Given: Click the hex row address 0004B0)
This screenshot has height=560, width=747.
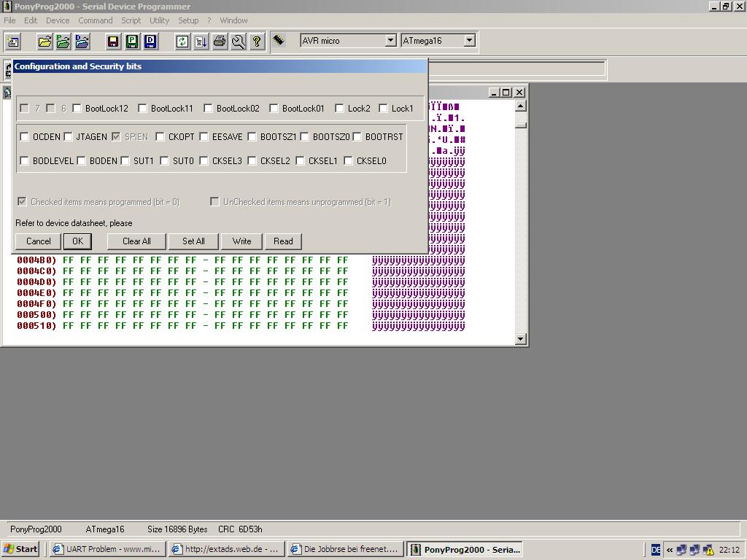Looking at the screenshot, I should pos(36,260).
